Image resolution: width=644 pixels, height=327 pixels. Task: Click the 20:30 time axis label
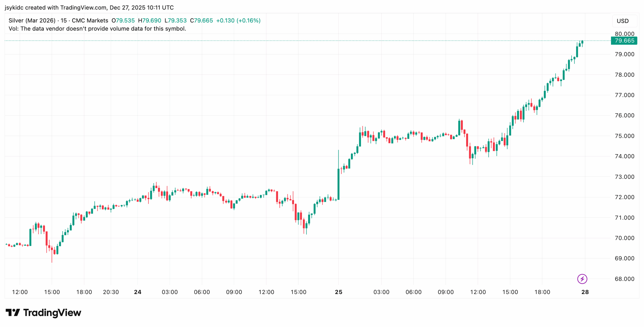point(111,292)
